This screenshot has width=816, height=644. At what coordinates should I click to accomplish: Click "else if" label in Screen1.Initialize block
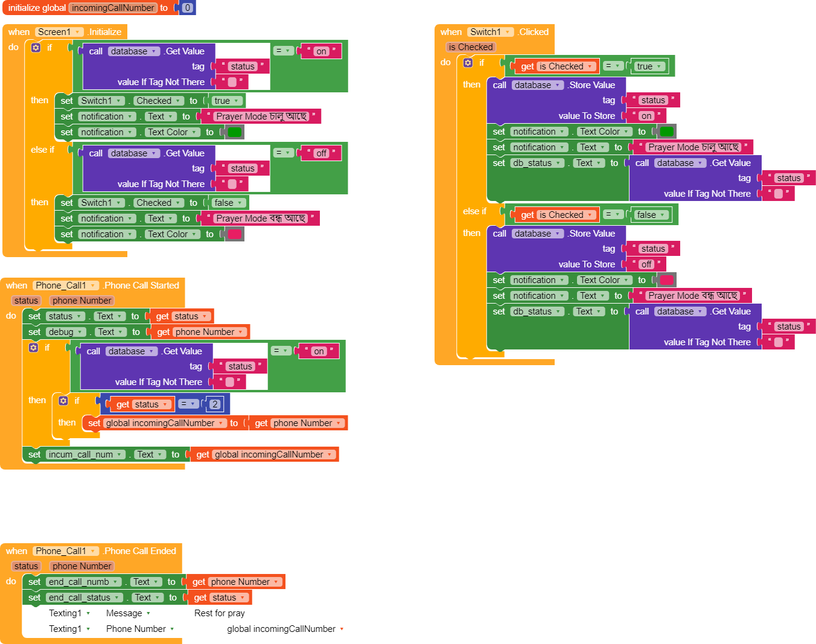tap(42, 150)
